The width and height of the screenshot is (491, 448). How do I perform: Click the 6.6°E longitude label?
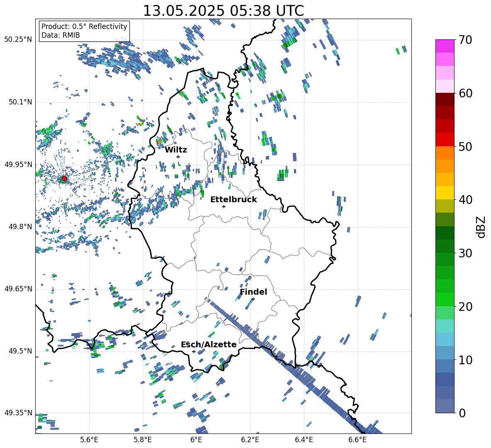coord(357,440)
